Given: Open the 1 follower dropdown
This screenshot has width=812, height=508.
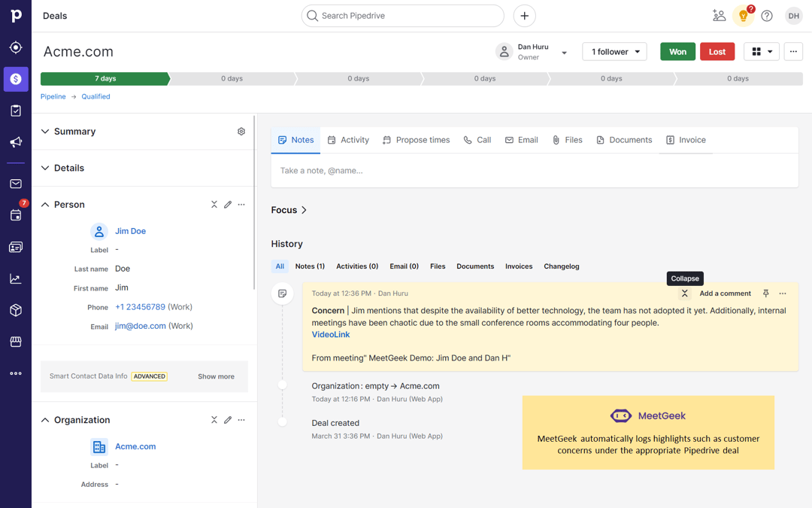Looking at the screenshot, I should point(614,51).
